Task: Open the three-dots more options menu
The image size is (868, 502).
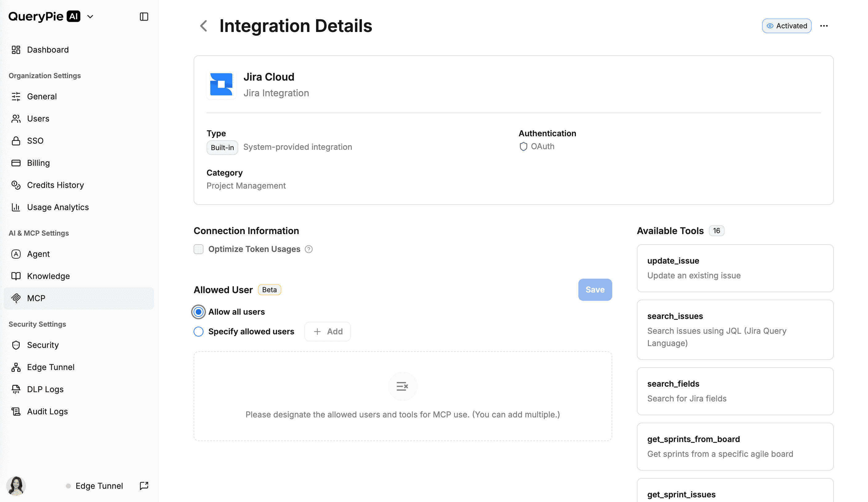Action: 824,26
